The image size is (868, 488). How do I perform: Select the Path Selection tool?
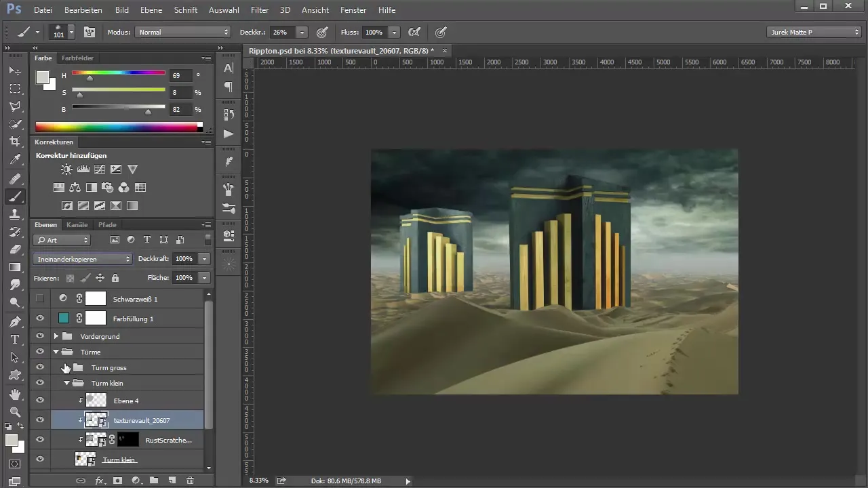tap(15, 357)
